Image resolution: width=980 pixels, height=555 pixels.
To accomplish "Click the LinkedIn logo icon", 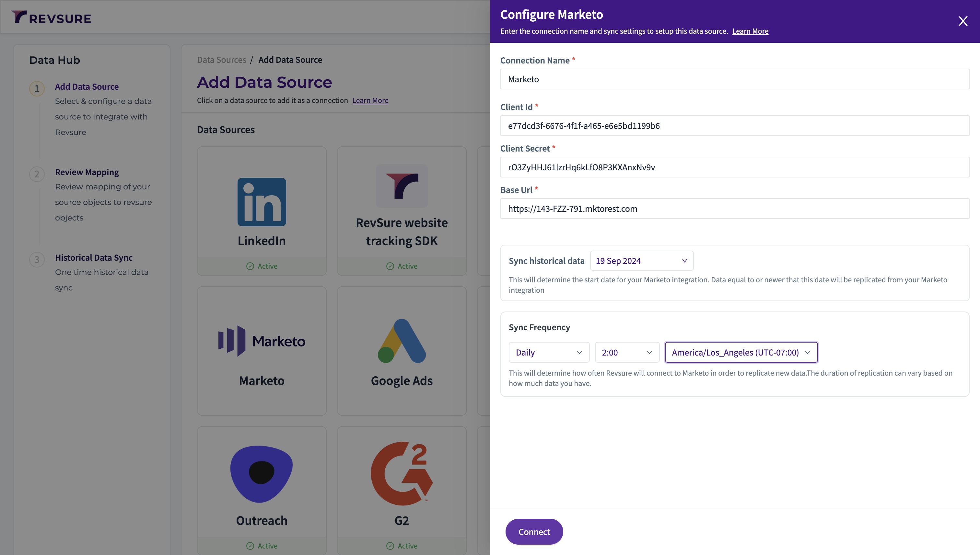I will point(262,202).
